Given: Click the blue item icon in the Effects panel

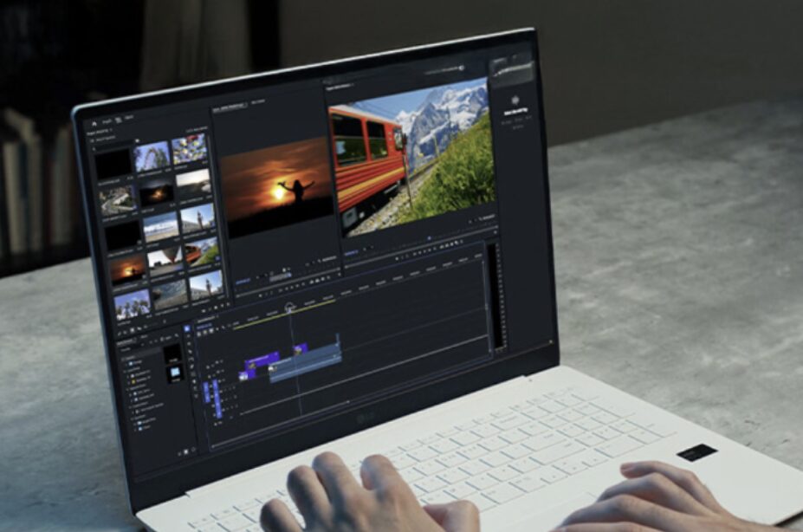Looking at the screenshot, I should click(175, 373).
